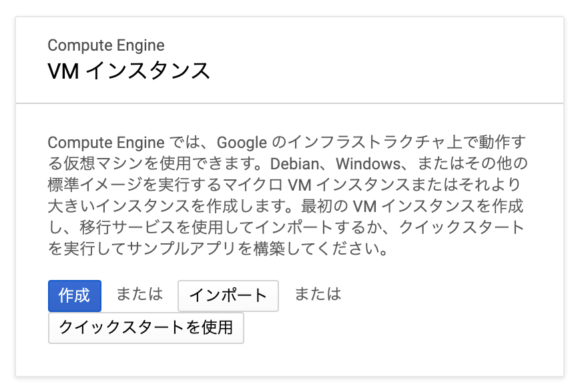Choose the quickstart option instead of creating
Screen dimensions: 574x392
146,328
